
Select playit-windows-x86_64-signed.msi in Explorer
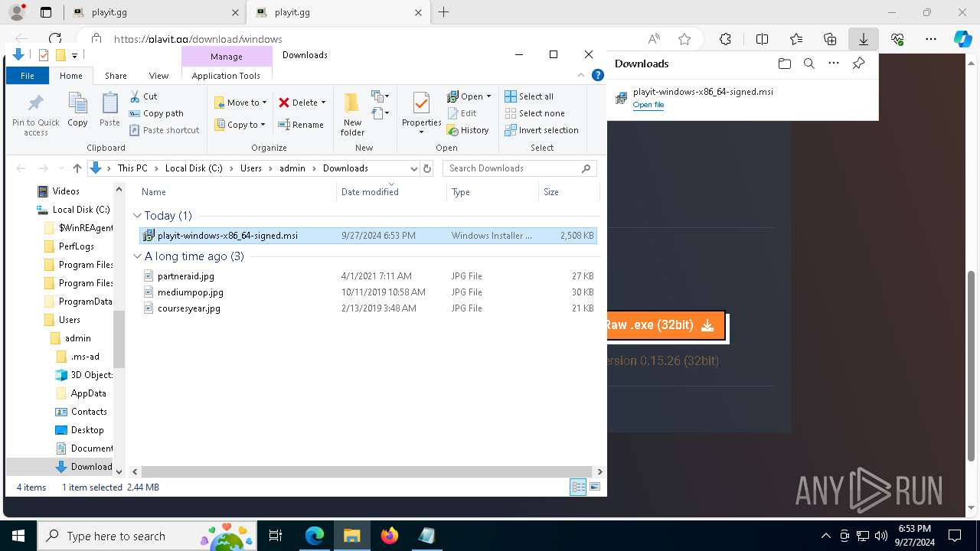368,236
